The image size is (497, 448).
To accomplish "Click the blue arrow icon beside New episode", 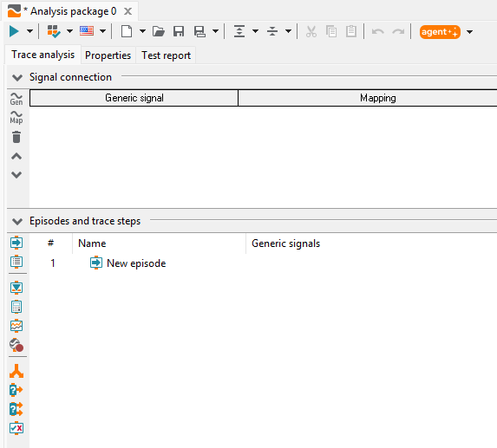I will point(96,263).
